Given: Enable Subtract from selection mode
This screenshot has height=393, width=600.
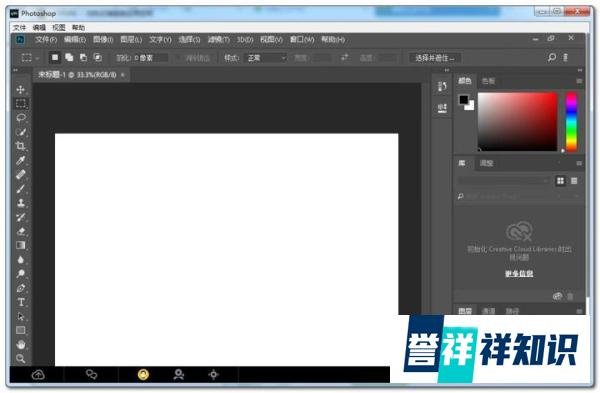Looking at the screenshot, I should (x=83, y=58).
